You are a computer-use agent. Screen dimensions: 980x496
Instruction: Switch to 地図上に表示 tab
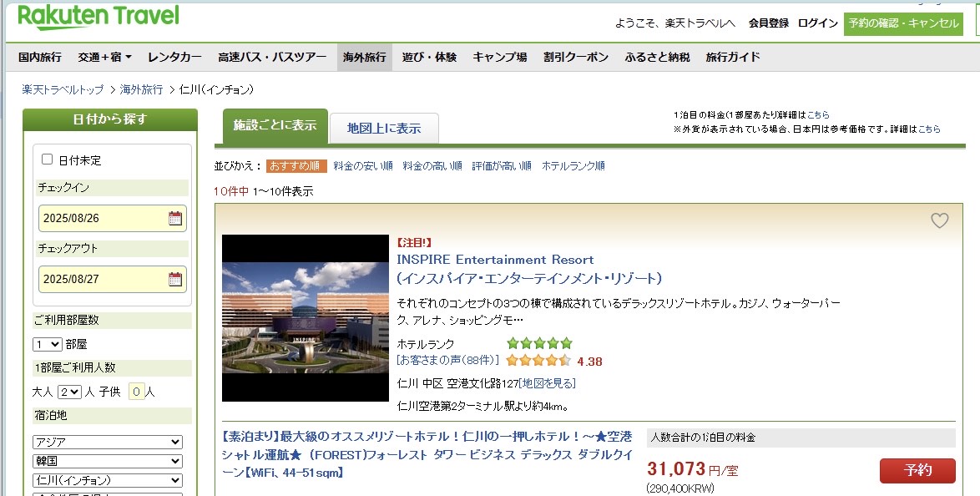tap(384, 129)
